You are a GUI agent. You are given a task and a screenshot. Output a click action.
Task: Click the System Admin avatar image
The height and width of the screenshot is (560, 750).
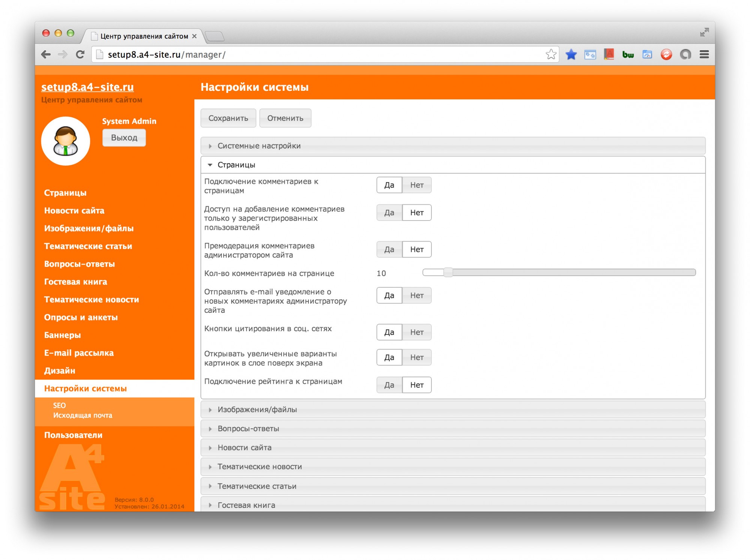pyautogui.click(x=66, y=141)
